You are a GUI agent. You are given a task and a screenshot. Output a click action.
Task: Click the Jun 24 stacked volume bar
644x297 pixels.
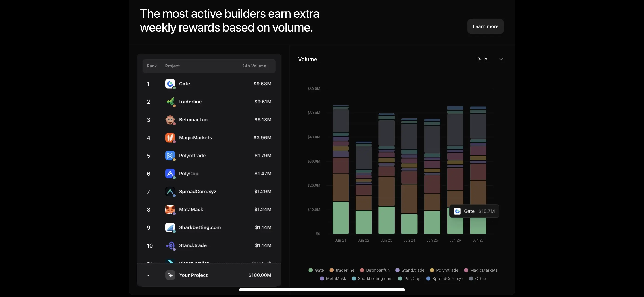(409, 176)
